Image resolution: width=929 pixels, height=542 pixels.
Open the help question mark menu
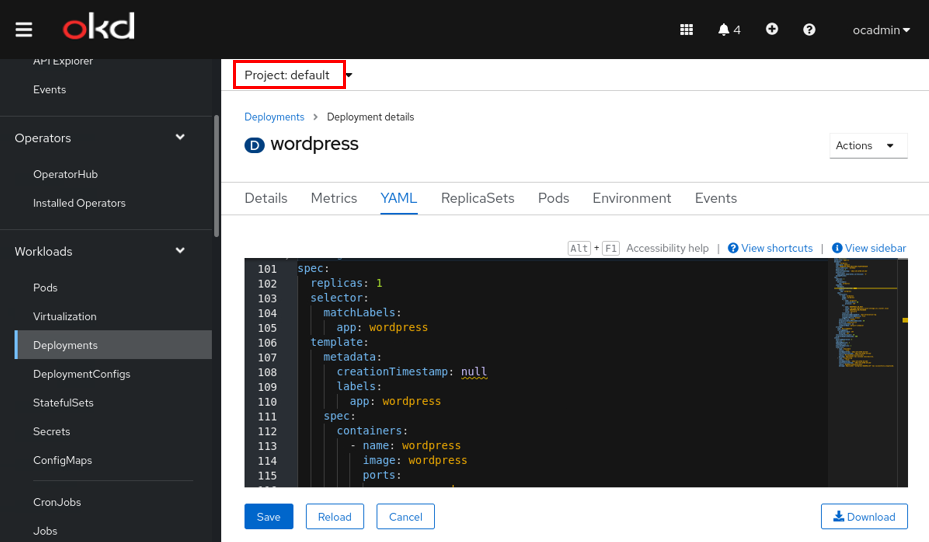click(x=809, y=30)
